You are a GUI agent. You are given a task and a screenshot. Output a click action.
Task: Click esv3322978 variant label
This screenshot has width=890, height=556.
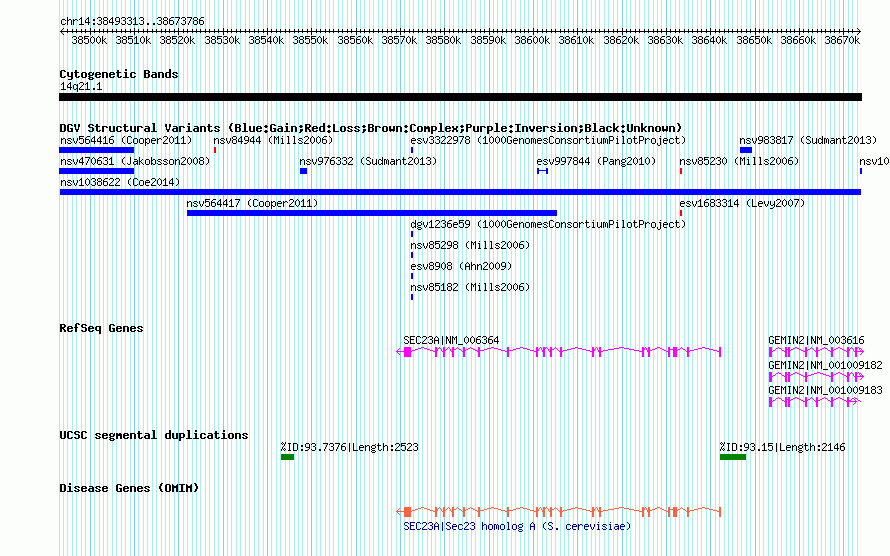click(x=548, y=140)
